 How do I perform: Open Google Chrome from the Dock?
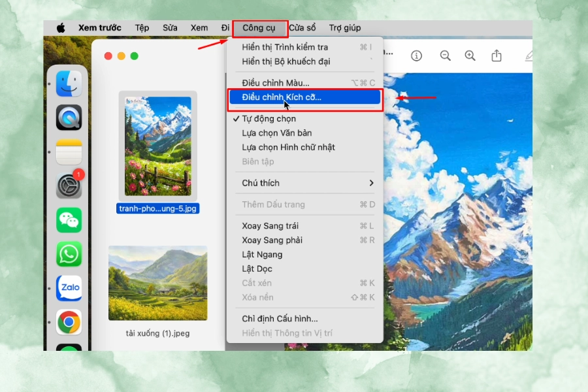click(69, 322)
